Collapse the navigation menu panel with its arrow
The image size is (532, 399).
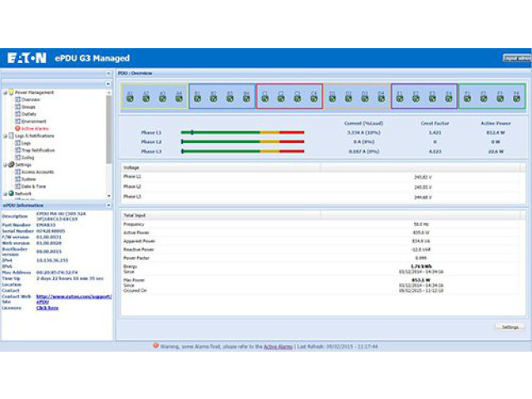[108, 83]
